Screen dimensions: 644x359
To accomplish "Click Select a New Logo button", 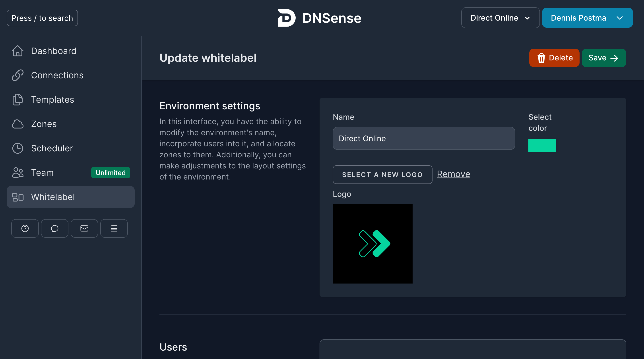I will [382, 175].
